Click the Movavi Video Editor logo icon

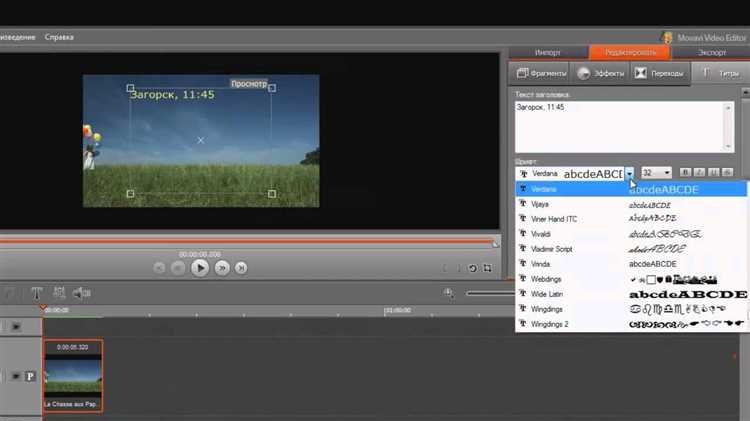[667, 37]
